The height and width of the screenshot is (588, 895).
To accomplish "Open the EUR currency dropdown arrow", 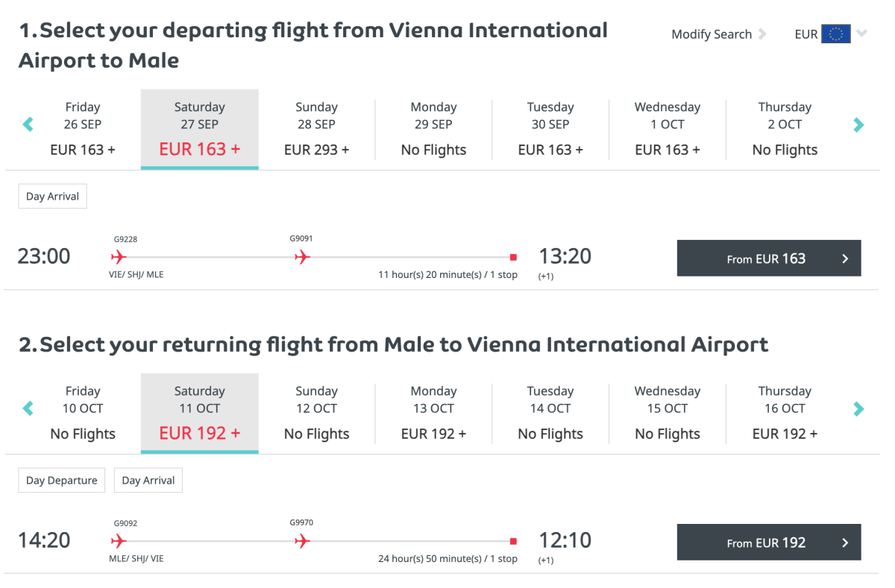I will pos(862,34).
